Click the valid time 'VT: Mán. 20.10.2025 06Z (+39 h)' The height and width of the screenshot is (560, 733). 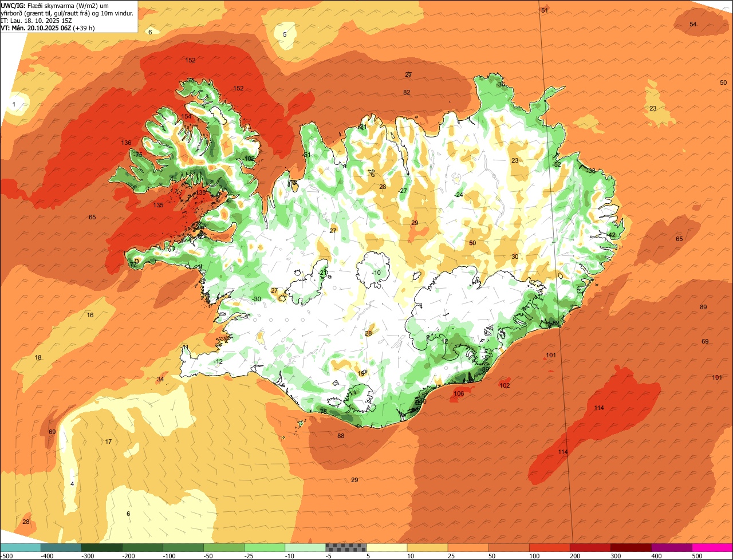48,27
